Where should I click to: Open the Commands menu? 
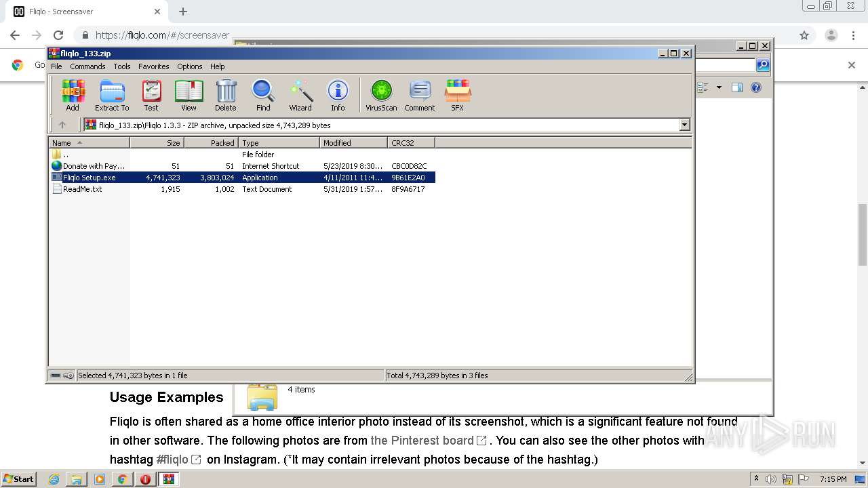tap(87, 66)
